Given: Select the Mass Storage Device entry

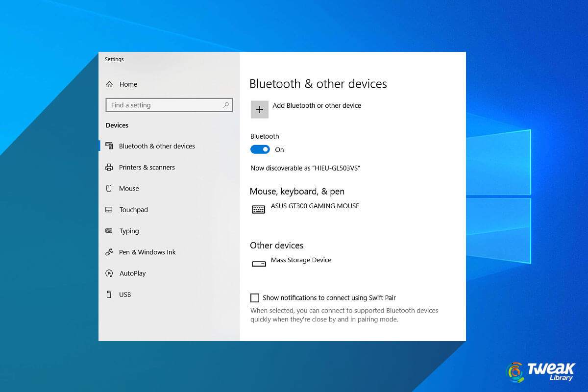Looking at the screenshot, I should 301,260.
